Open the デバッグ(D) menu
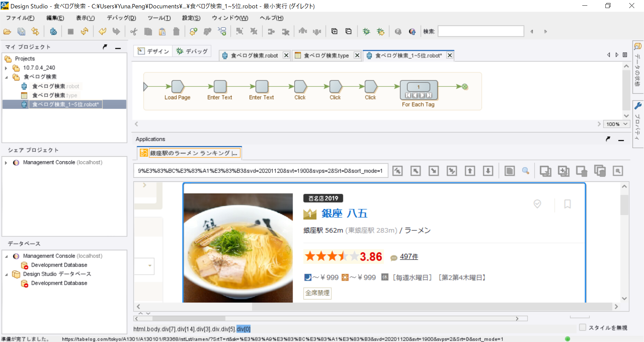644x342 pixels. pyautogui.click(x=121, y=18)
